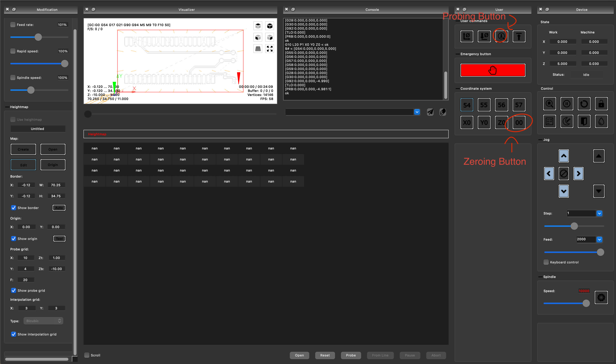Screen dimensions: 616x364
Task: Open the jog Step dropdown
Action: tap(599, 213)
